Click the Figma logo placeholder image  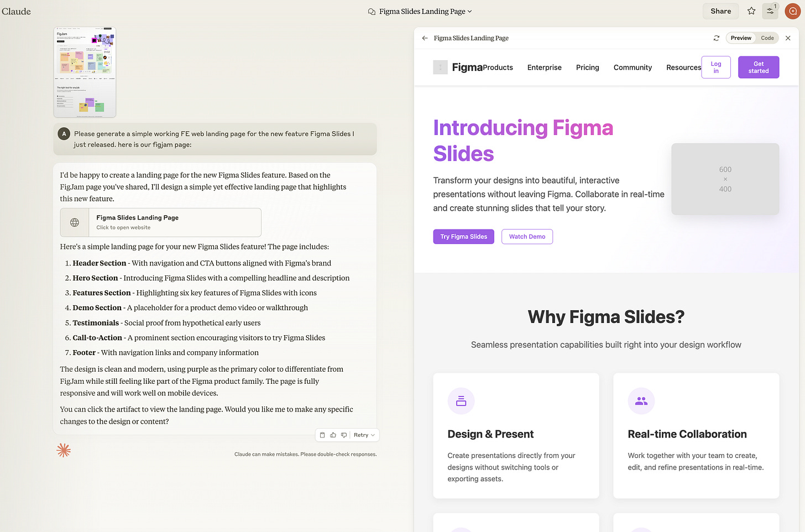pos(440,67)
